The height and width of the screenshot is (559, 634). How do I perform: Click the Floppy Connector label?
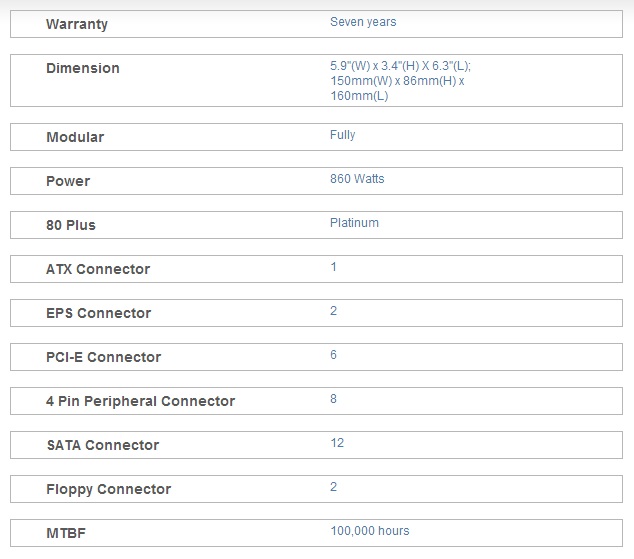click(108, 489)
